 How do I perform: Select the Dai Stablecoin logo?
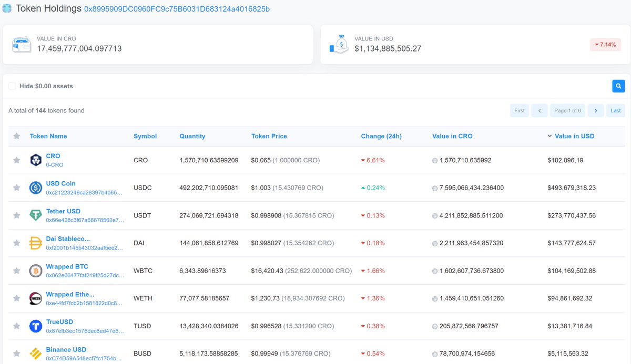coord(35,243)
